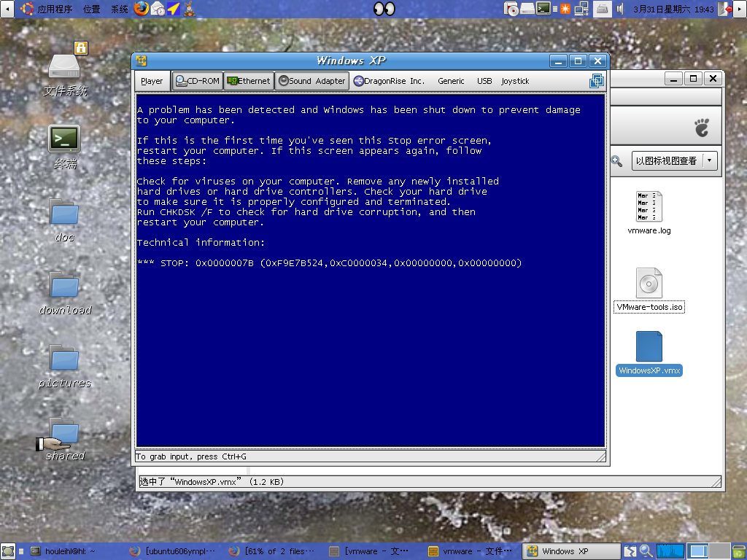Open the terminal launcher in top panel
The width and height of the screenshot is (747, 560).
(543, 8)
